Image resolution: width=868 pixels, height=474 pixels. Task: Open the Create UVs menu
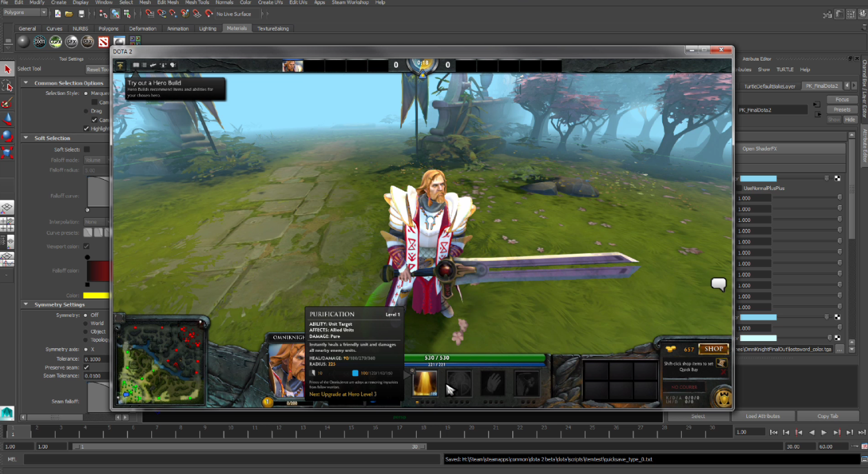pyautogui.click(x=270, y=2)
